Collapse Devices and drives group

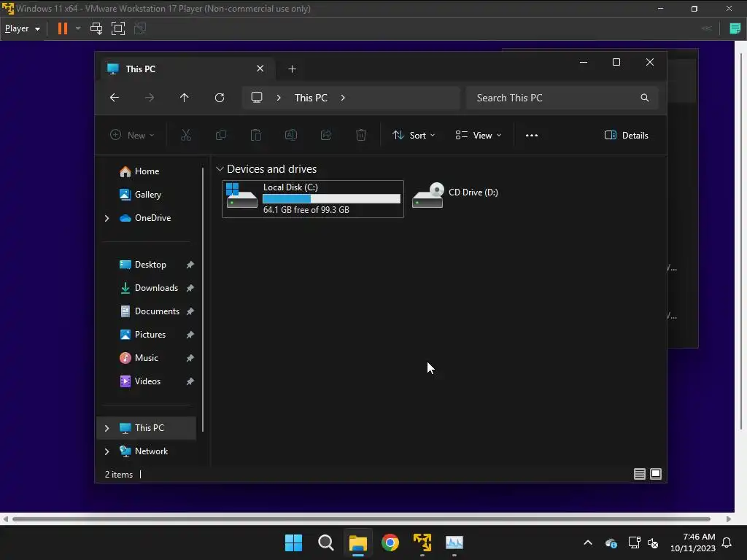coord(220,169)
